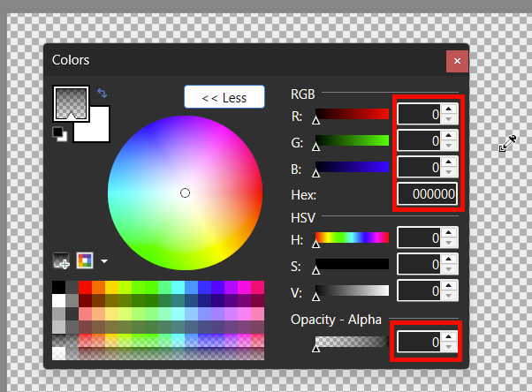Click the S saturation slider bar

[x=353, y=264]
